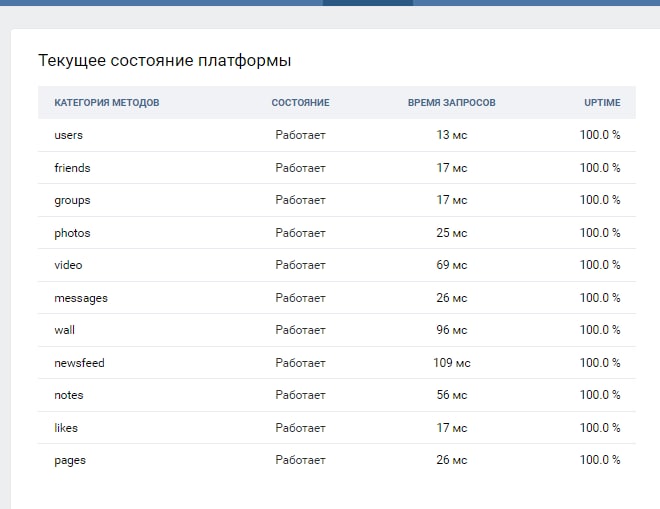
Task: Click 'Работает' status in the wall row
Action: click(x=301, y=330)
